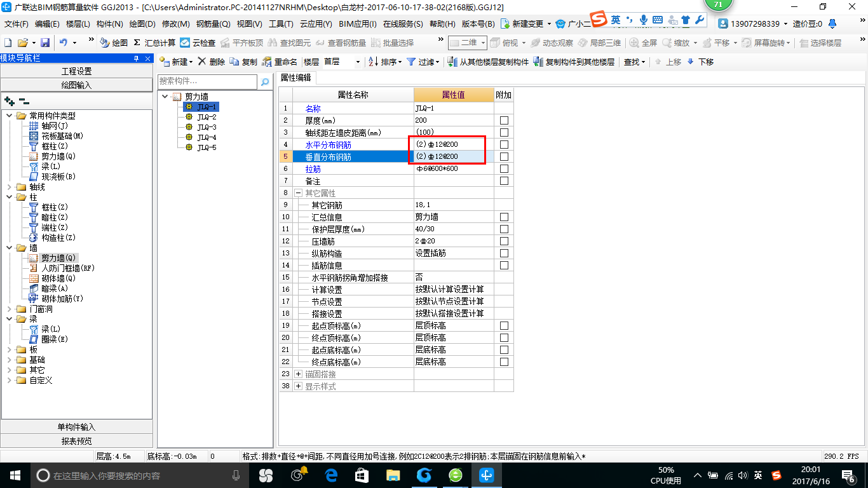Viewport: 868px width, 488px height.
Task: Open 工具(T) menu
Action: point(281,24)
